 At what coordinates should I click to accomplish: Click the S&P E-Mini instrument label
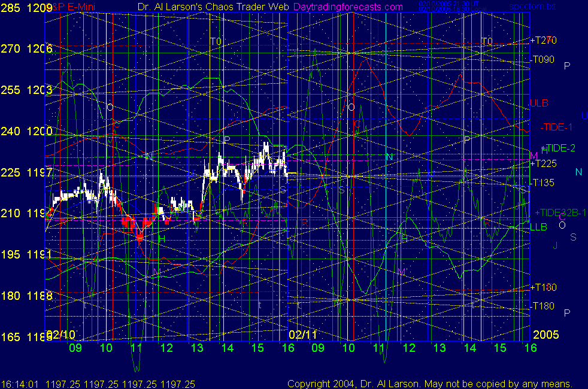coord(71,7)
